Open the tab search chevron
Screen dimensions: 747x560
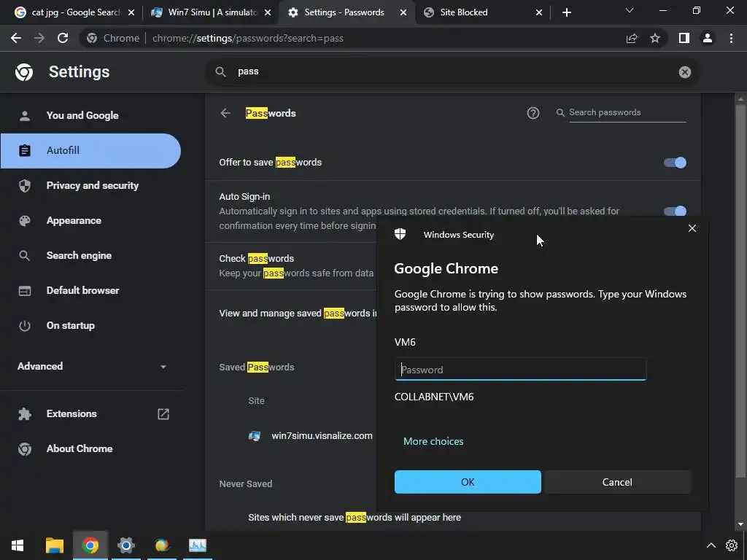[x=630, y=10]
